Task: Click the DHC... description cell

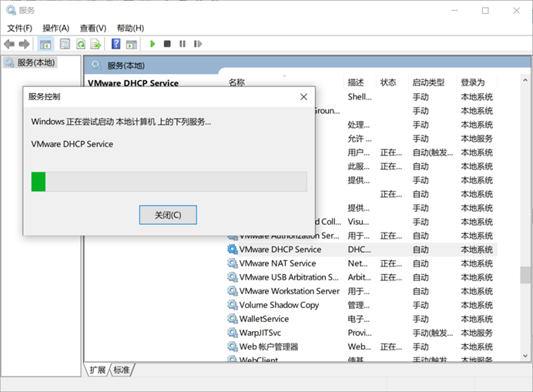Action: (359, 250)
